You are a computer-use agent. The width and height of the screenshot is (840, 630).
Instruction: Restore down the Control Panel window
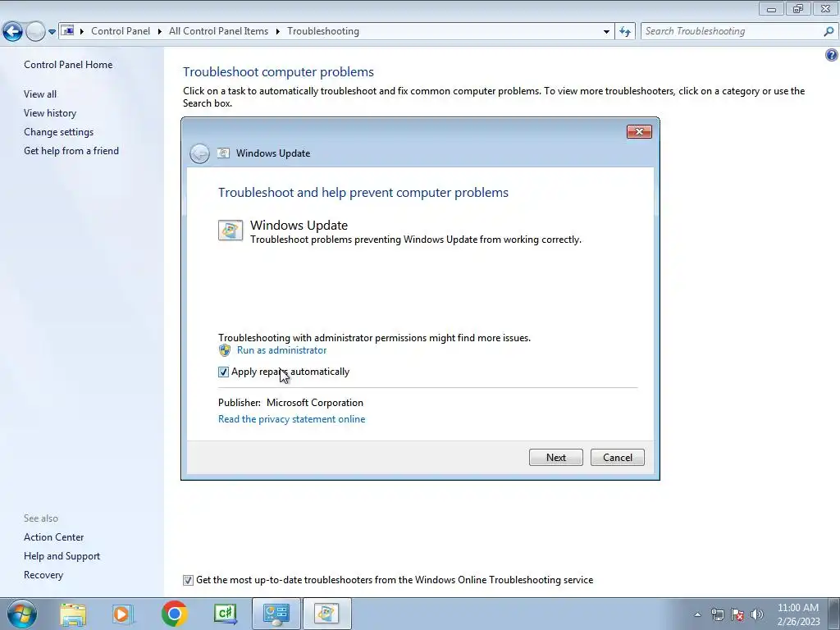pos(798,8)
